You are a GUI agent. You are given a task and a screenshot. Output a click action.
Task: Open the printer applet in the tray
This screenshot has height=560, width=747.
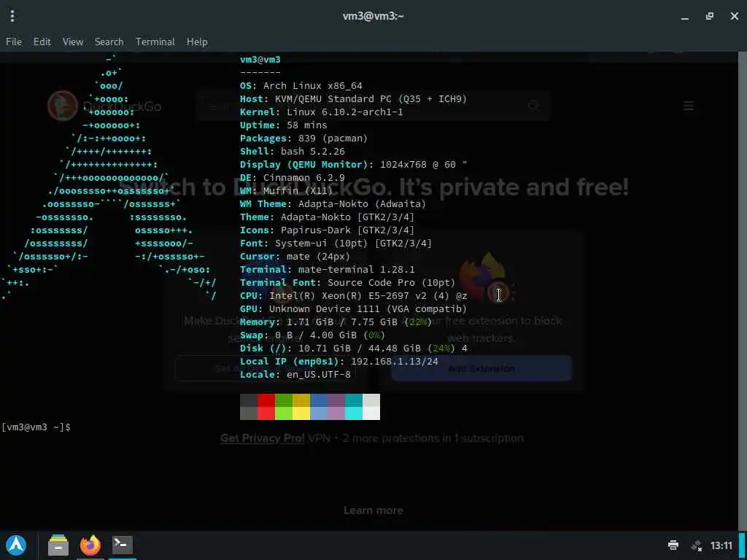coord(673,545)
